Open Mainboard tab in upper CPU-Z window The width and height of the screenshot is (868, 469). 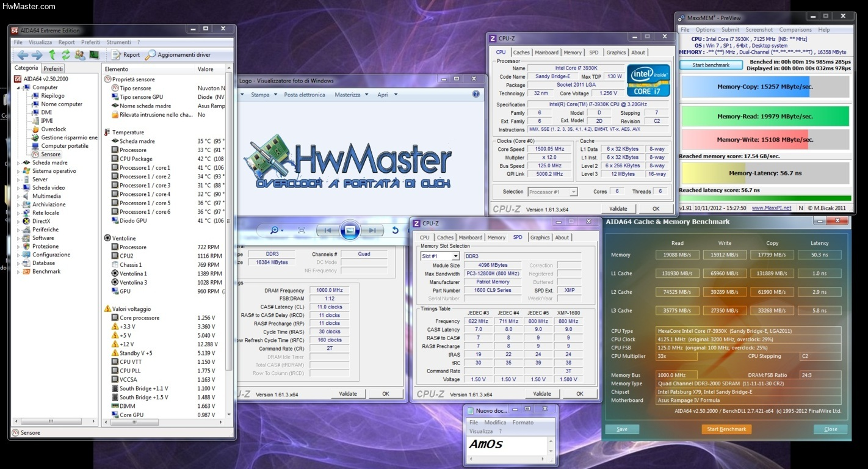pyautogui.click(x=546, y=53)
